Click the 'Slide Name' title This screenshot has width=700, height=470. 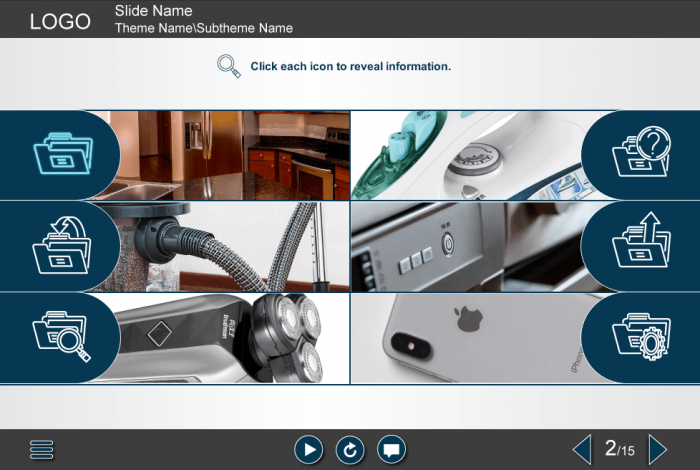pos(153,11)
